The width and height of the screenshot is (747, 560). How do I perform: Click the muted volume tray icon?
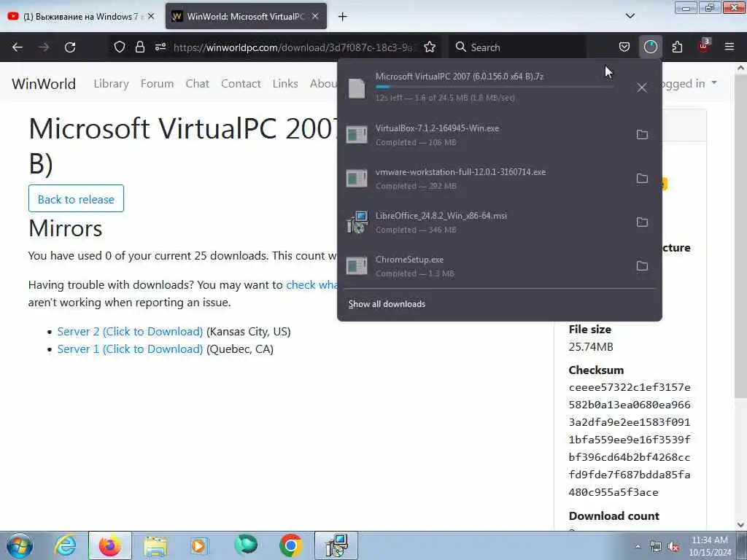673,547
